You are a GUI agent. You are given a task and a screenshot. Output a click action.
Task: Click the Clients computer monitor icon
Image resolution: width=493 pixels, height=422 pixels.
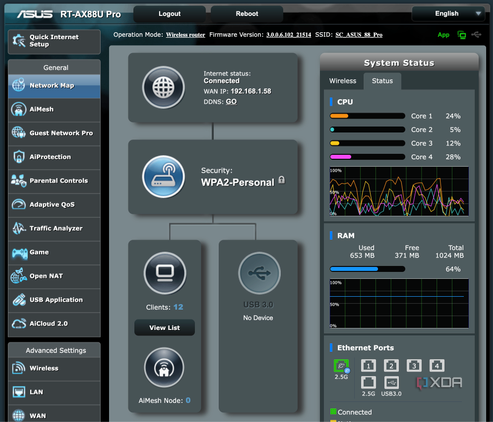point(165,273)
